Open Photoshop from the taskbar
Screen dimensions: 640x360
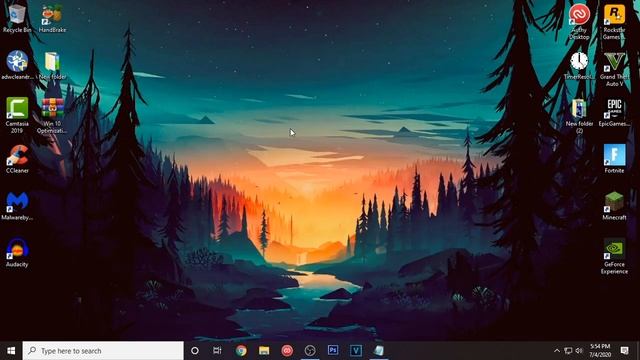pyautogui.click(x=333, y=351)
